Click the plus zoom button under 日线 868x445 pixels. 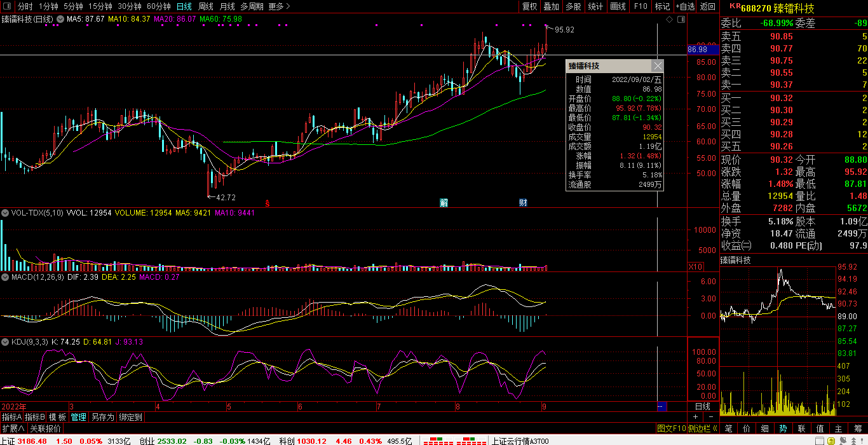(696, 417)
